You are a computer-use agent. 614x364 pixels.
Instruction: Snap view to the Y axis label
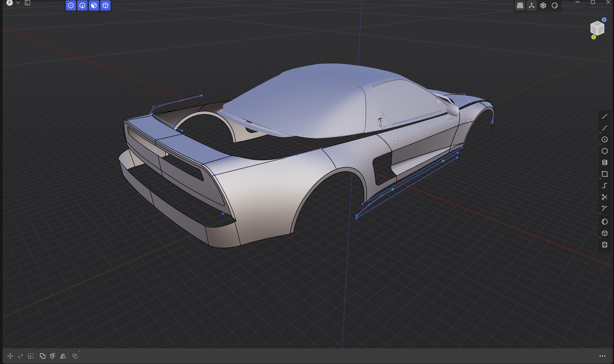click(x=593, y=37)
